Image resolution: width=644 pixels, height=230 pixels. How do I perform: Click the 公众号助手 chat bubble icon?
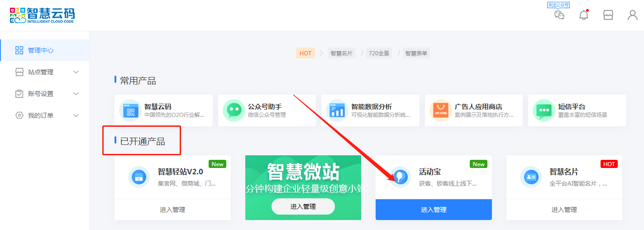click(x=234, y=110)
